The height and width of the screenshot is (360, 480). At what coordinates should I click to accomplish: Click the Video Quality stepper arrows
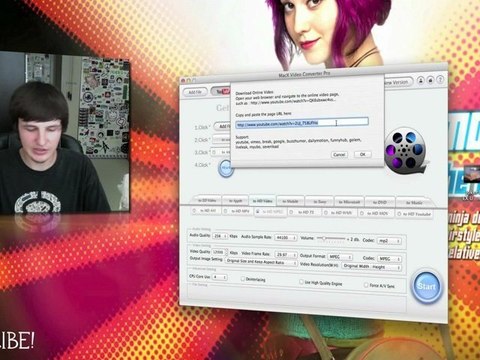click(226, 252)
